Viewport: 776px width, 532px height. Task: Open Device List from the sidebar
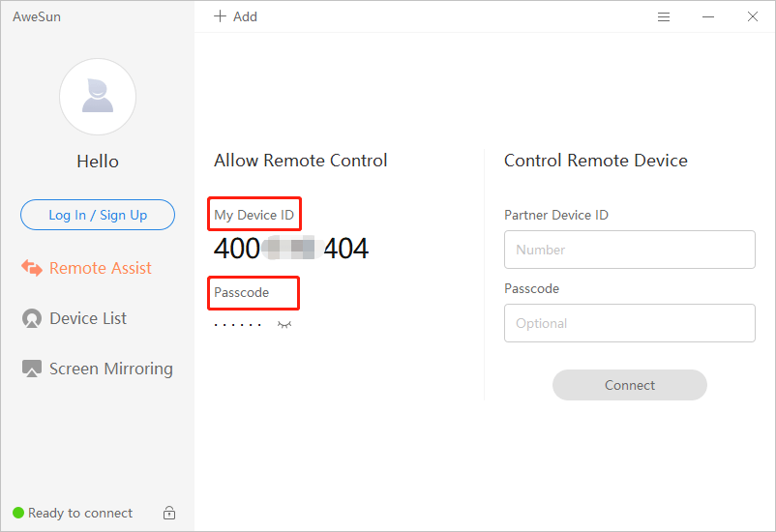[88, 318]
